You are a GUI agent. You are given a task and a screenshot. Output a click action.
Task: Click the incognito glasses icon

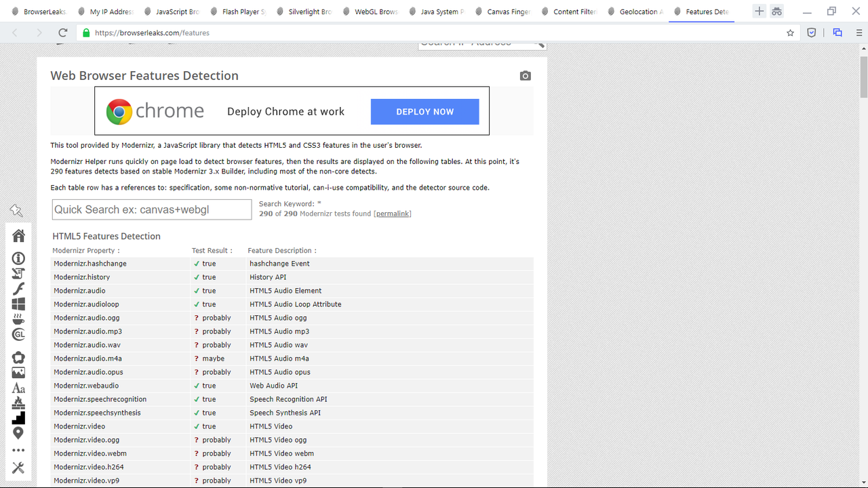[x=776, y=12]
